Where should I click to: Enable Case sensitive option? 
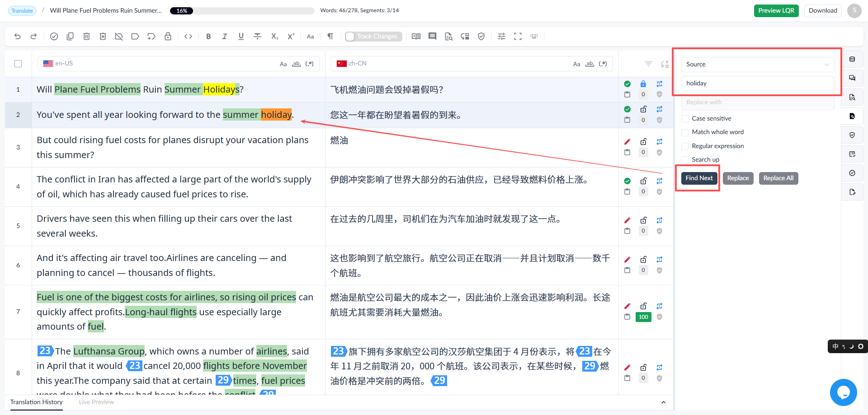pos(685,119)
